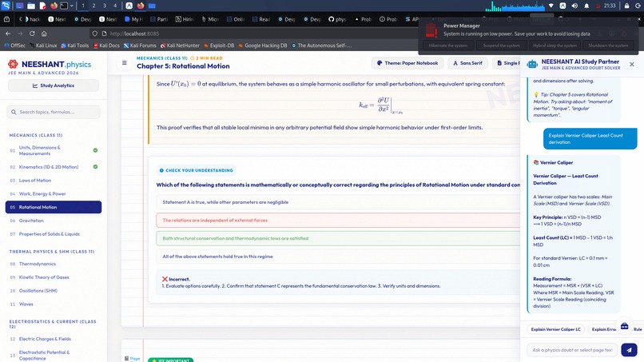644x362 pixels.
Task: Go to browser home page
Action: (x=44, y=34)
